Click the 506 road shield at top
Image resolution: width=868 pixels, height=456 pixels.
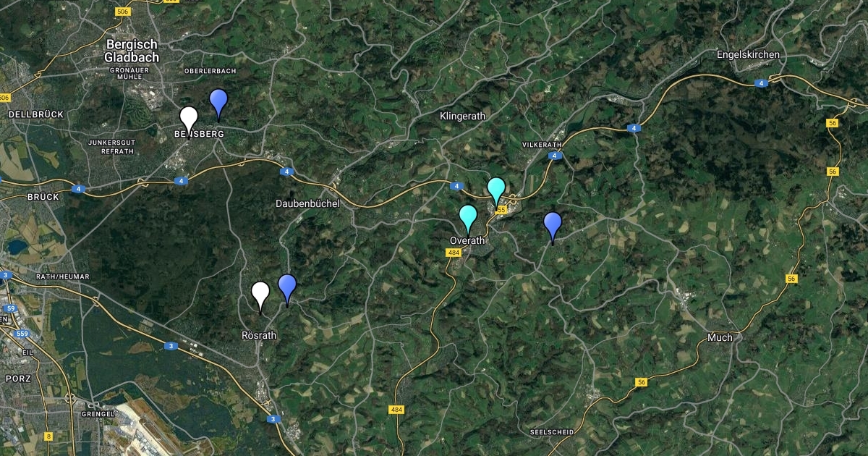(x=123, y=12)
